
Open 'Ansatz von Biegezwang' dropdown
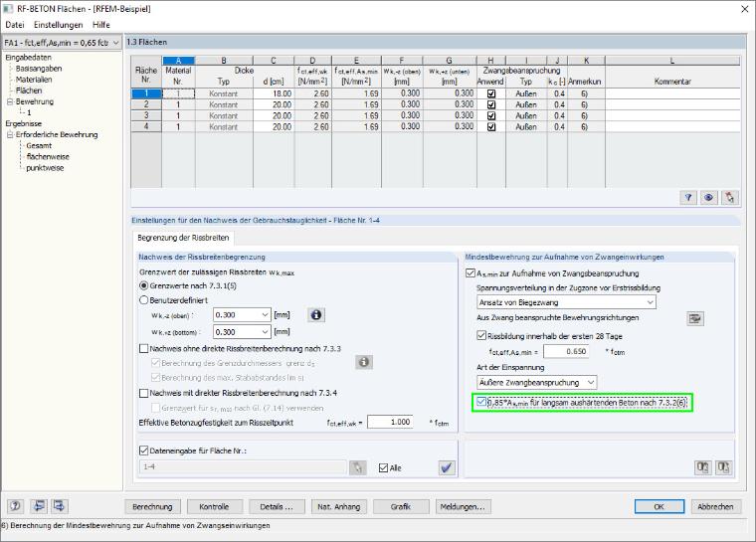(566, 302)
